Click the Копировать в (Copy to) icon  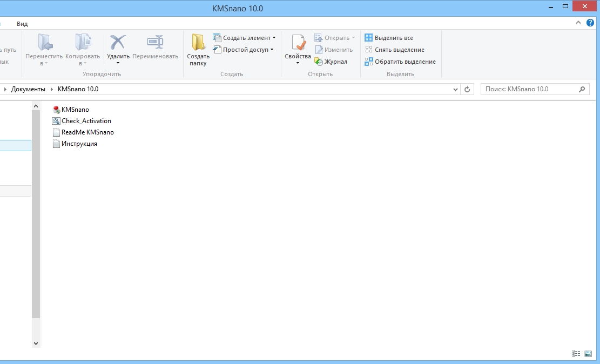point(83,42)
